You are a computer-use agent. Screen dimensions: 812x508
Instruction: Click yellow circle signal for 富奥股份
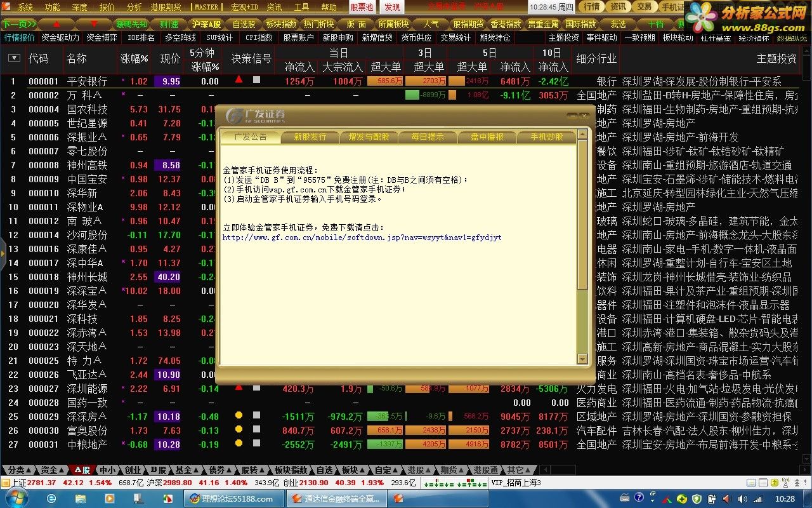click(239, 429)
